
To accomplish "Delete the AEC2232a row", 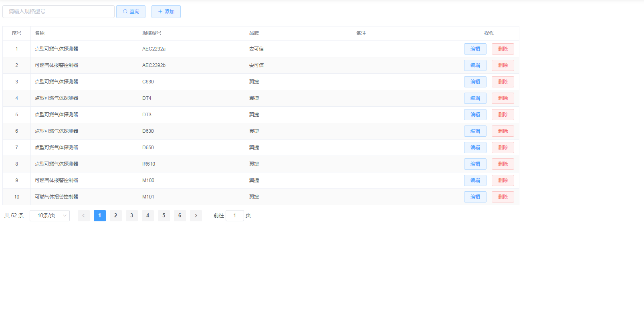I will [503, 49].
